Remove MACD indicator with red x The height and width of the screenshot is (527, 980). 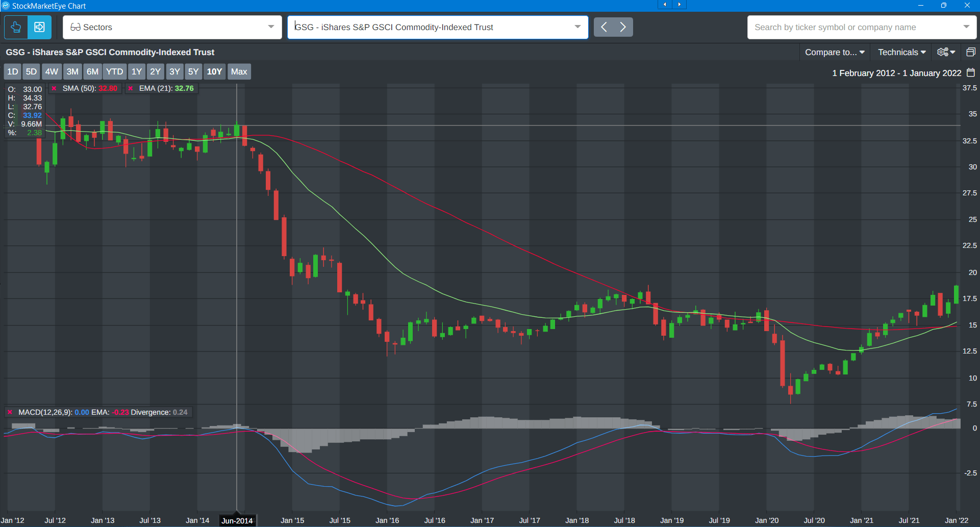click(10, 412)
